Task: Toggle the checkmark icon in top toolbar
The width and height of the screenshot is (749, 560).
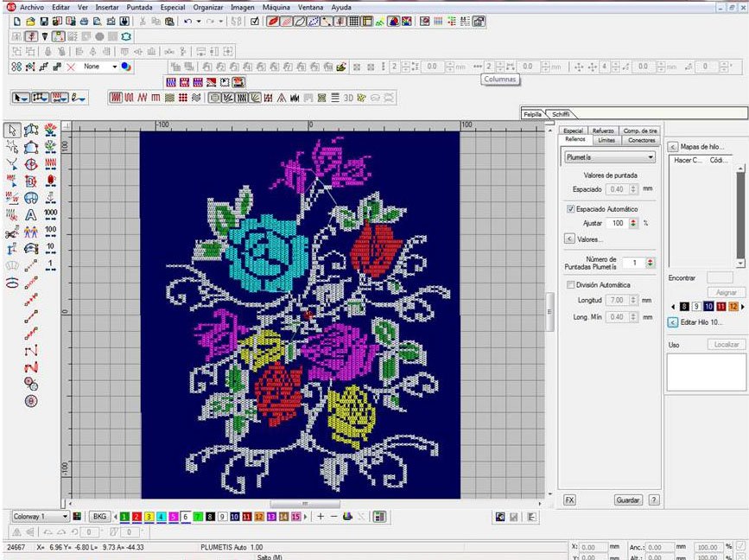Action: (x=255, y=22)
